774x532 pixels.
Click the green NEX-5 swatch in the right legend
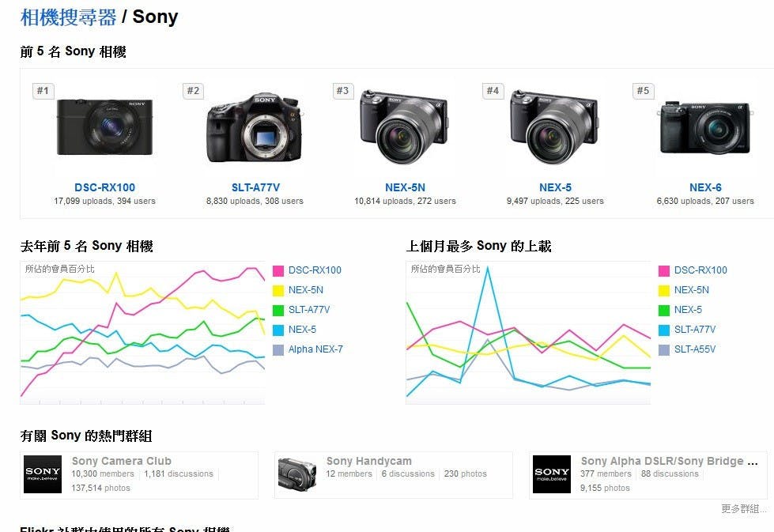(x=664, y=310)
